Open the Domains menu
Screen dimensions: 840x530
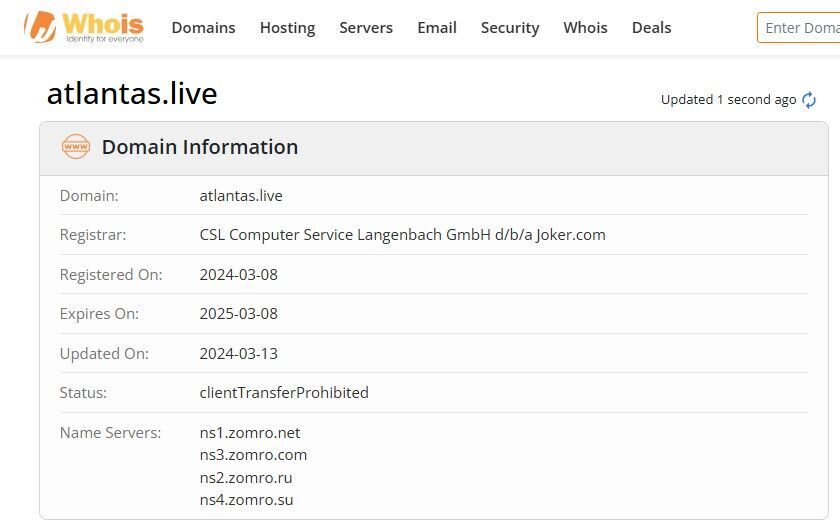[x=204, y=28]
